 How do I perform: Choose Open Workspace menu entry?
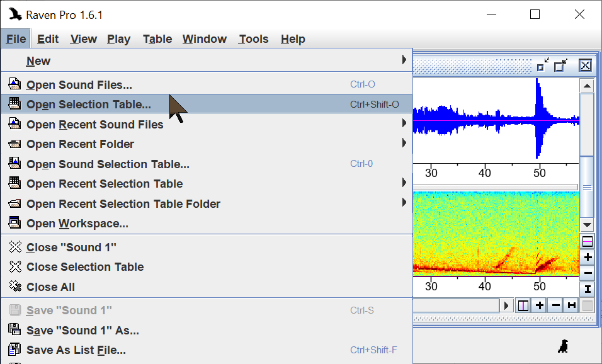coord(207,224)
